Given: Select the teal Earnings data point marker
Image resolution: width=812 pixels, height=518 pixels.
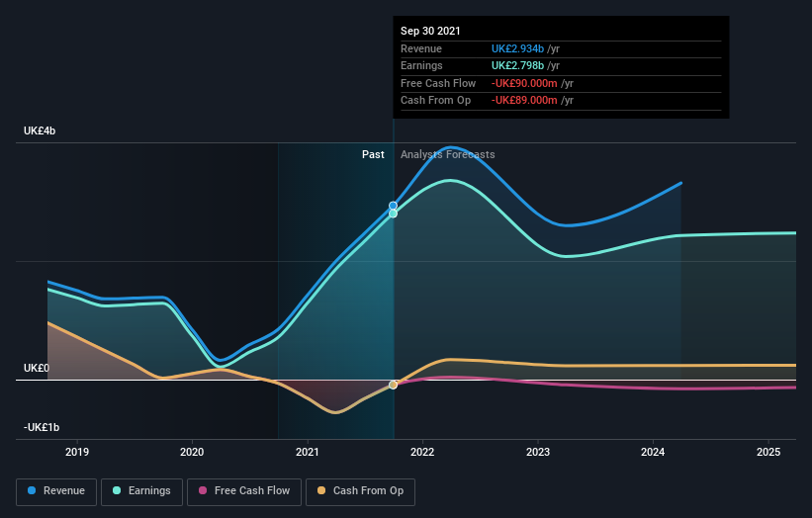Looking at the screenshot, I should coord(393,214).
